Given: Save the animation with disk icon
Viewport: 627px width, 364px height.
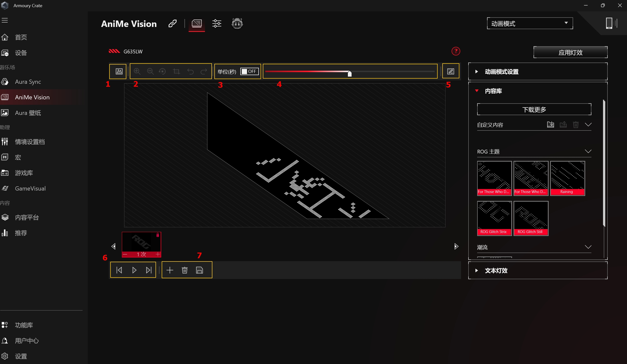Looking at the screenshot, I should point(200,270).
